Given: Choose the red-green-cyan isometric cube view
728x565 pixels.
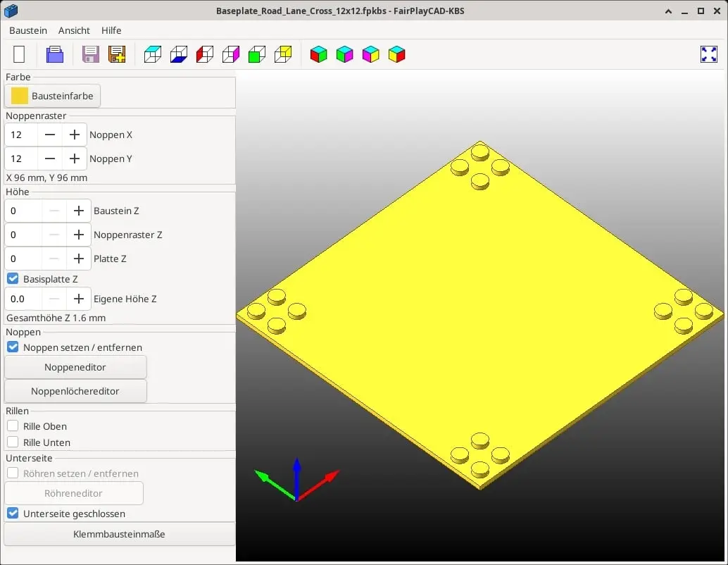Looking at the screenshot, I should point(318,54).
